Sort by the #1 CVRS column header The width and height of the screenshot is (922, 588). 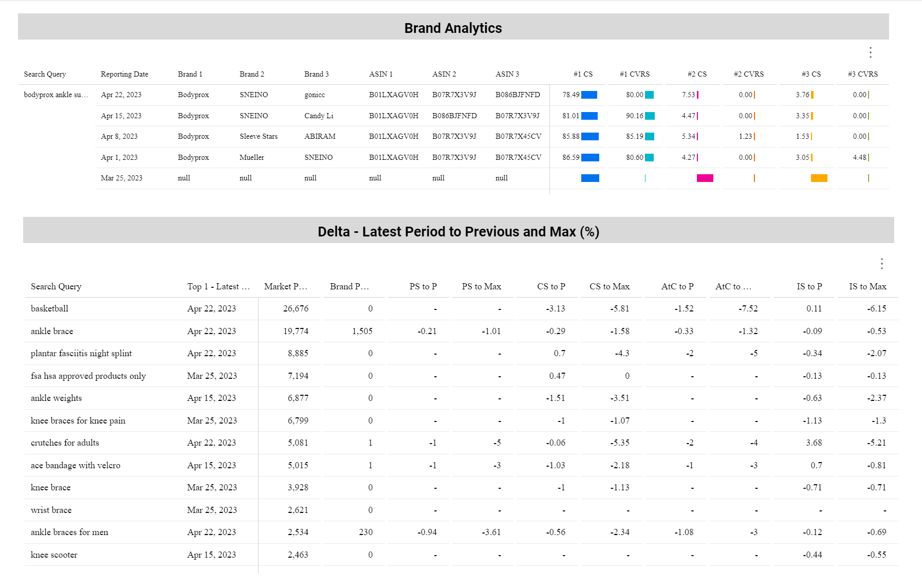point(635,74)
